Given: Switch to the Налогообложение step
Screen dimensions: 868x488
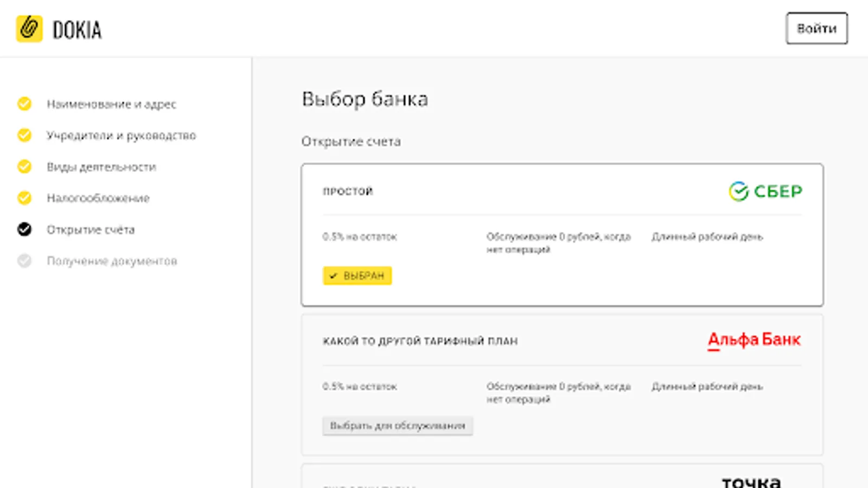Looking at the screenshot, I should click(x=98, y=198).
